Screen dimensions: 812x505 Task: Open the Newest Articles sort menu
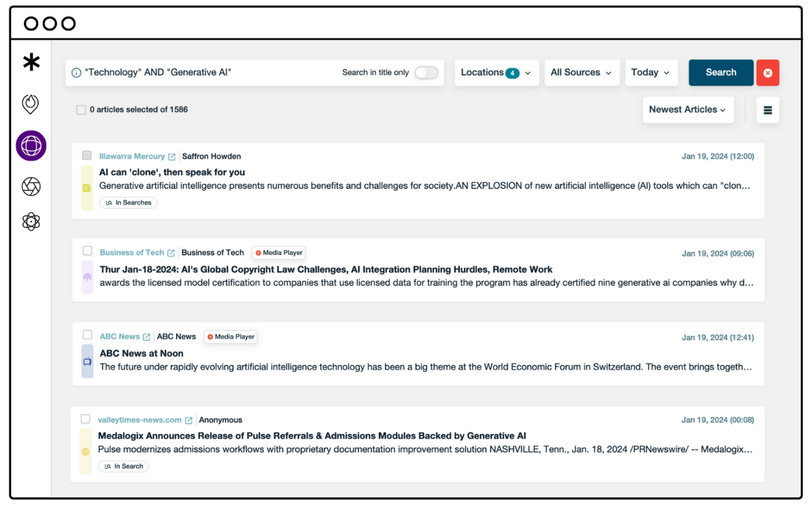(x=687, y=110)
